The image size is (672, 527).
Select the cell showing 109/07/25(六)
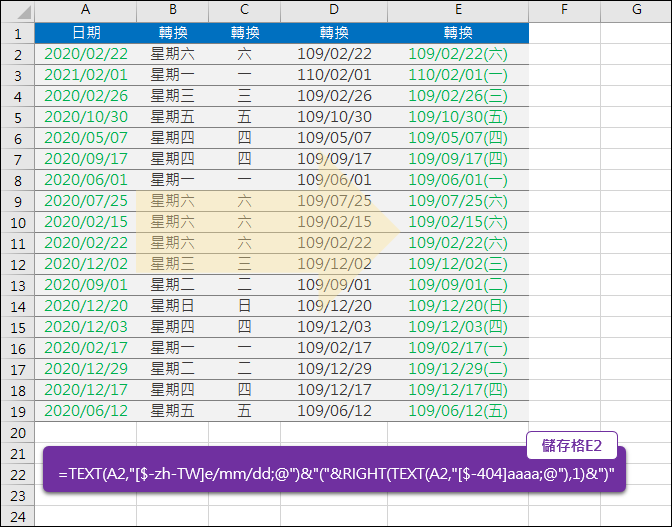(458, 201)
